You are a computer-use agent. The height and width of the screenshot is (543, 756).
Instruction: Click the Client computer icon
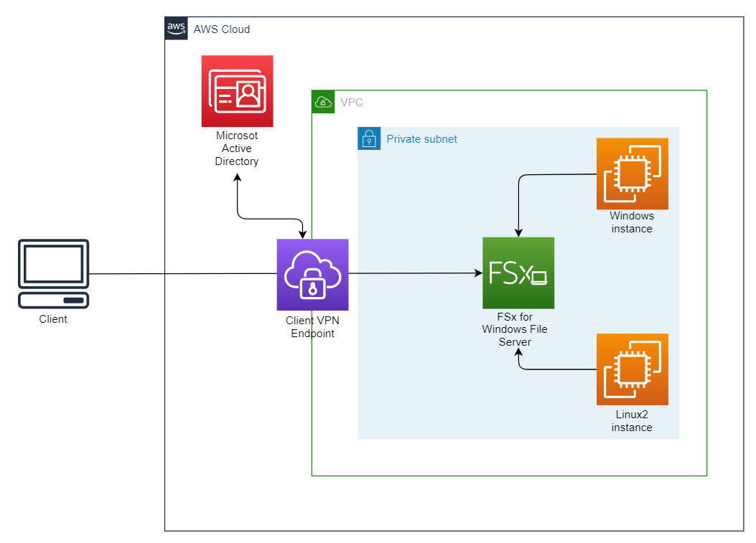(x=54, y=274)
